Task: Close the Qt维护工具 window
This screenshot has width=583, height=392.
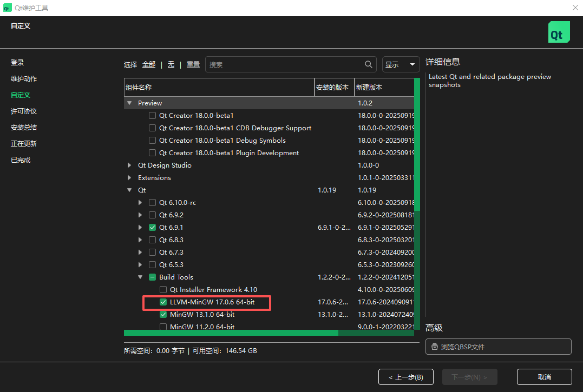Action: (575, 8)
